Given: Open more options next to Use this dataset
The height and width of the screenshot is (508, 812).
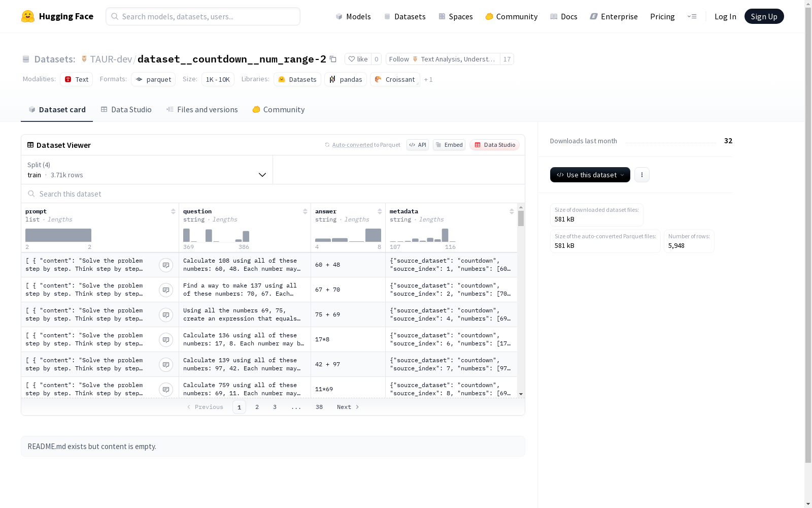Looking at the screenshot, I should pyautogui.click(x=642, y=175).
